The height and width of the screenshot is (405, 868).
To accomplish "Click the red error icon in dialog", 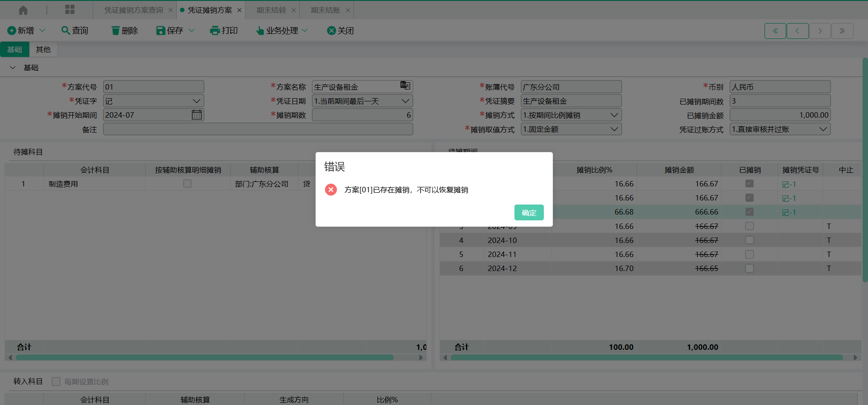I will 331,190.
